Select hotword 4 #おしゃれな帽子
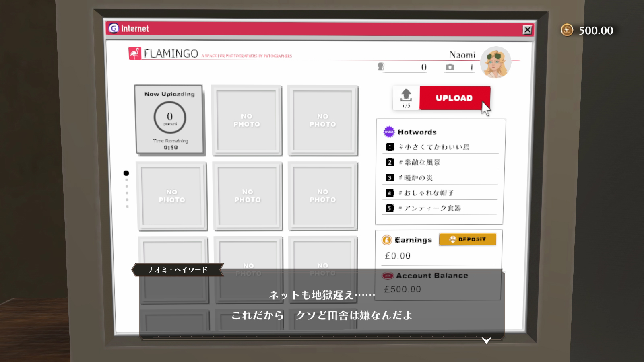Image resolution: width=644 pixels, height=362 pixels. (440, 193)
